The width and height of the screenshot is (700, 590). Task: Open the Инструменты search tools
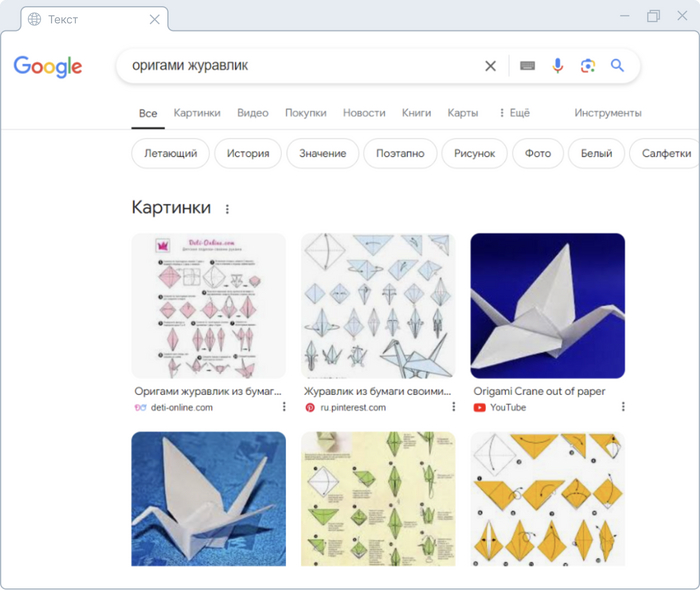[x=608, y=113]
